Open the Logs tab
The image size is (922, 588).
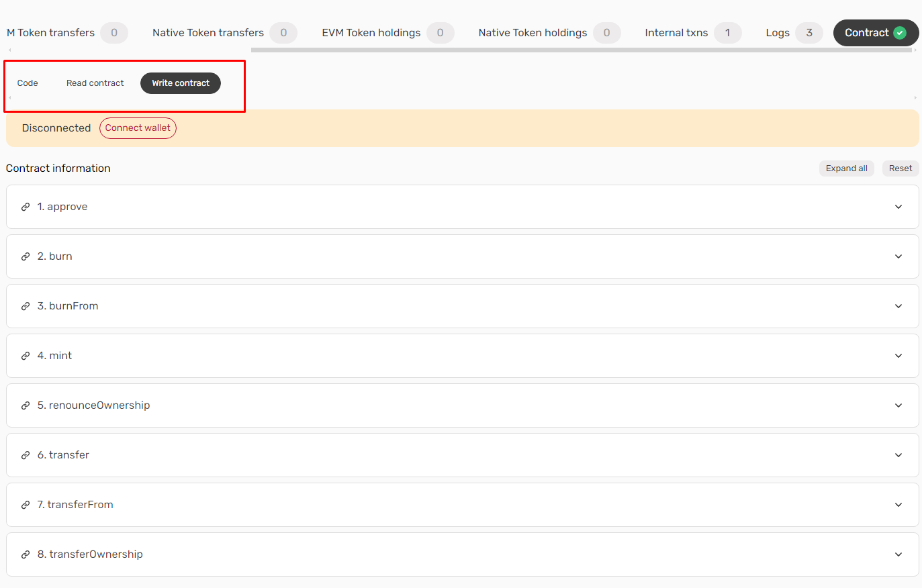coord(794,33)
